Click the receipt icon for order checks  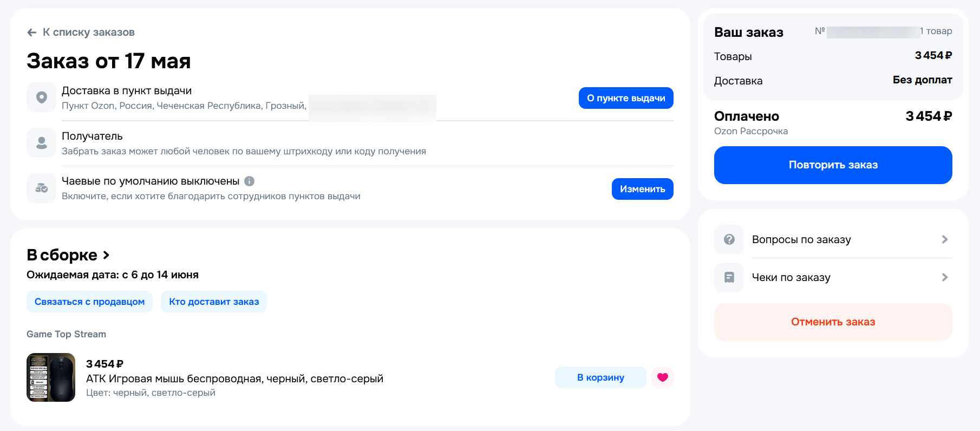click(729, 277)
